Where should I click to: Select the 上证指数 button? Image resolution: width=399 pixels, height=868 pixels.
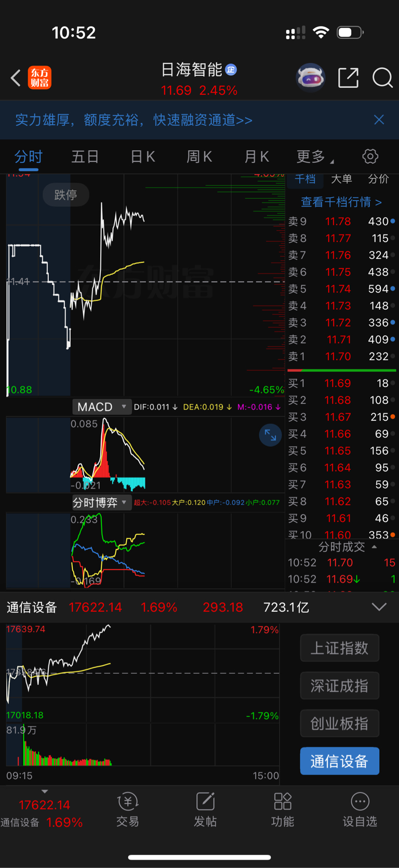tap(340, 648)
